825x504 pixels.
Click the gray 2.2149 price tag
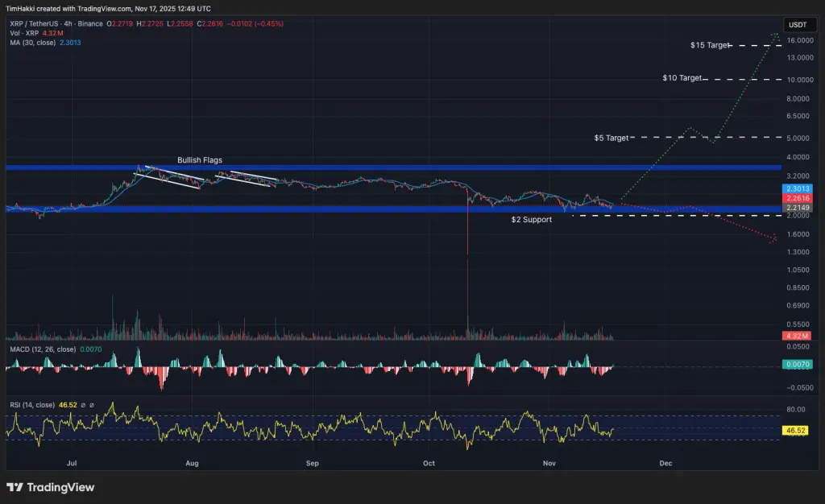[x=798, y=208]
